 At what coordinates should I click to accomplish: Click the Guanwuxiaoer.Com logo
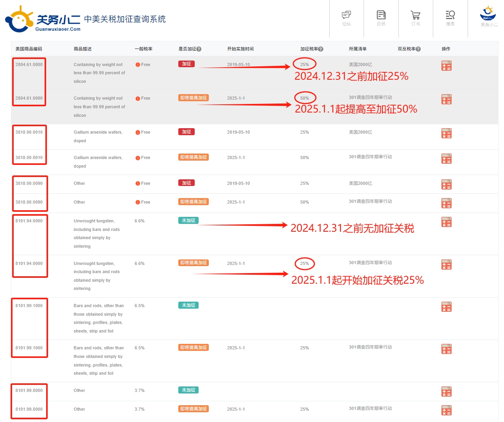[43, 19]
